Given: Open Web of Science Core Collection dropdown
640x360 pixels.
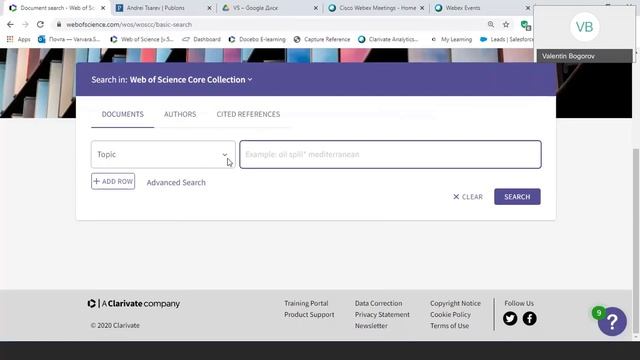Looking at the screenshot, I should (191, 80).
